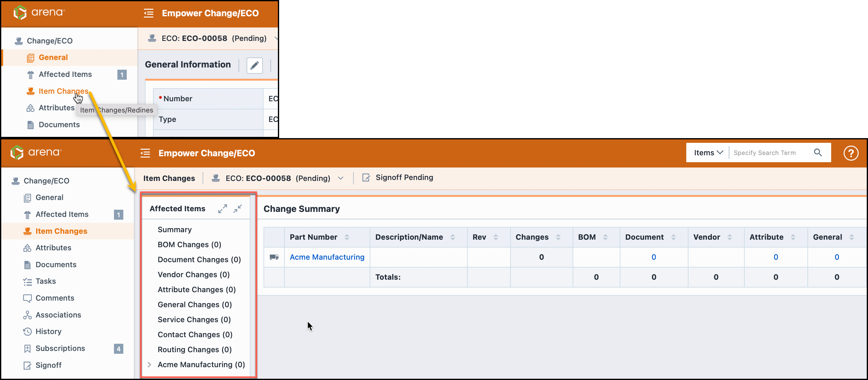Click the Document count link for Acme Manufacturing
Screen dimensions: 868x380
click(653, 257)
